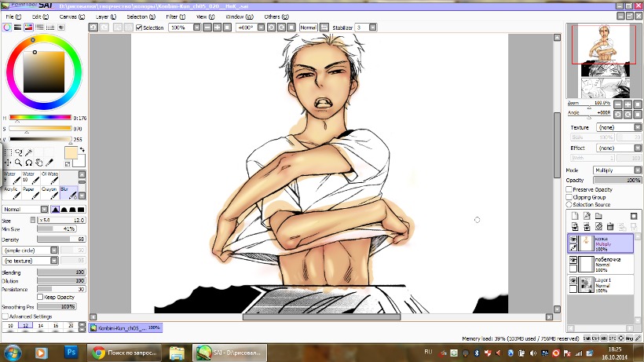Enable Clipping Group checkbox

[569, 197]
